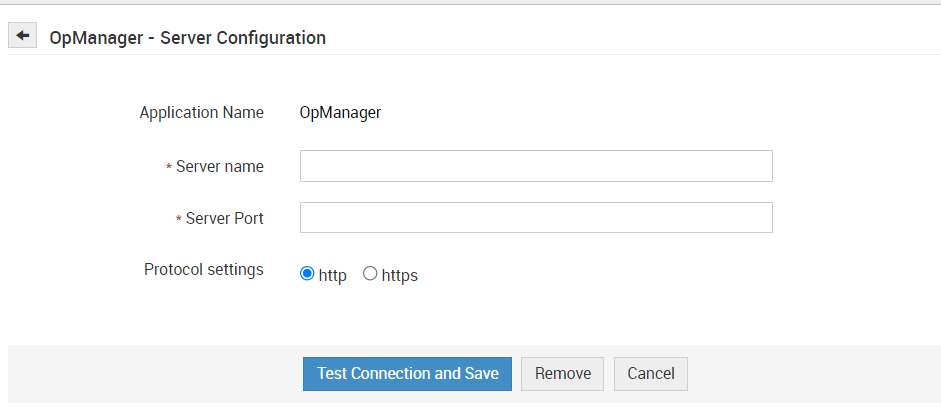Click the 'OpManager - Server Configuration' page title
The width and height of the screenshot is (941, 410).
[x=187, y=38]
